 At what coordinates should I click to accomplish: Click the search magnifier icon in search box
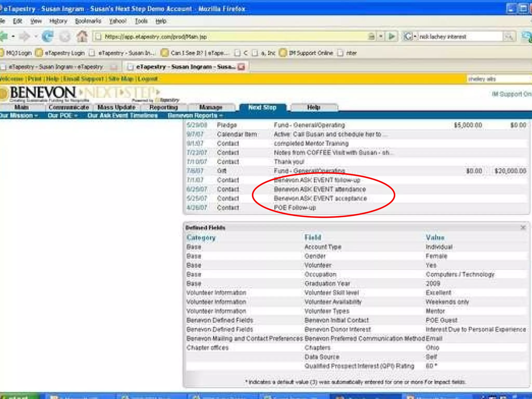508,37
